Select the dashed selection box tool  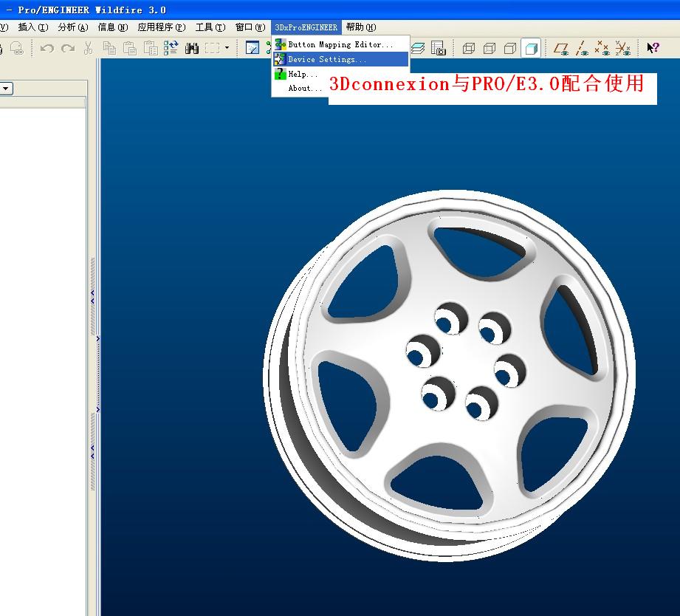(213, 48)
